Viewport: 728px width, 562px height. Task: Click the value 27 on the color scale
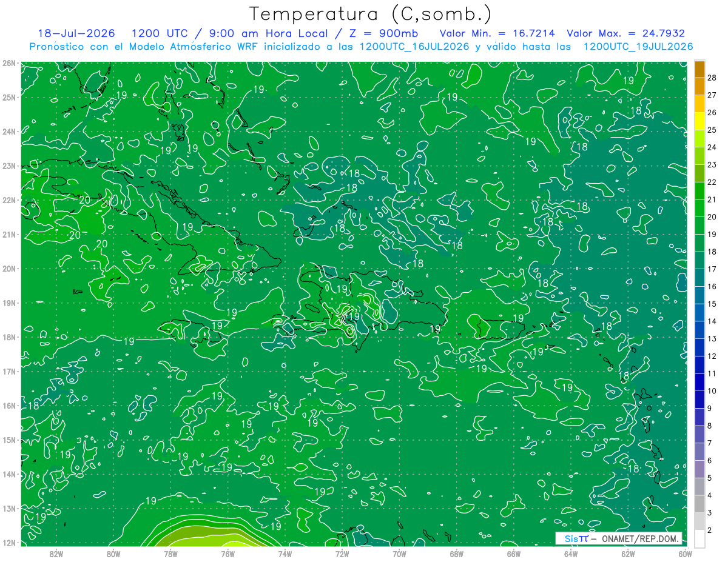[x=712, y=94]
